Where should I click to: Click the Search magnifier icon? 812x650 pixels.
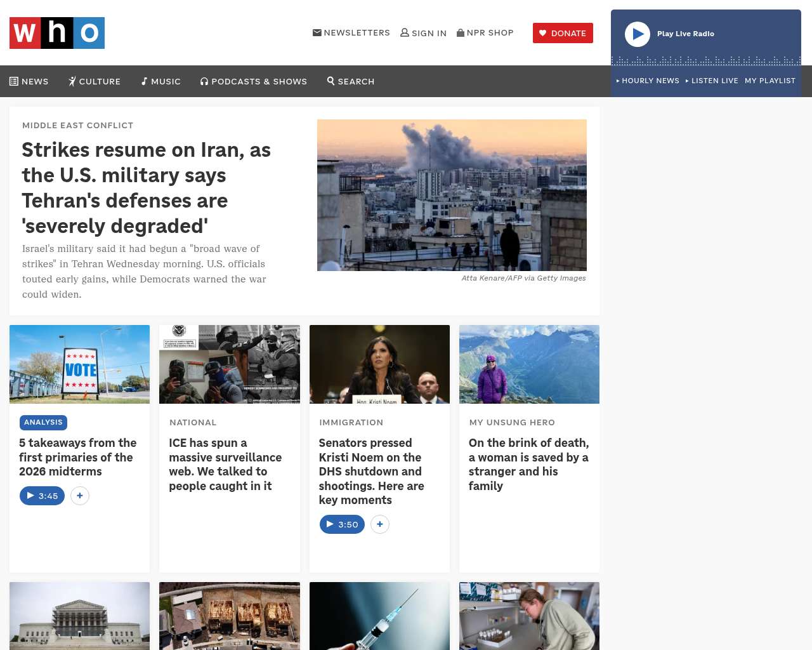pyautogui.click(x=331, y=81)
